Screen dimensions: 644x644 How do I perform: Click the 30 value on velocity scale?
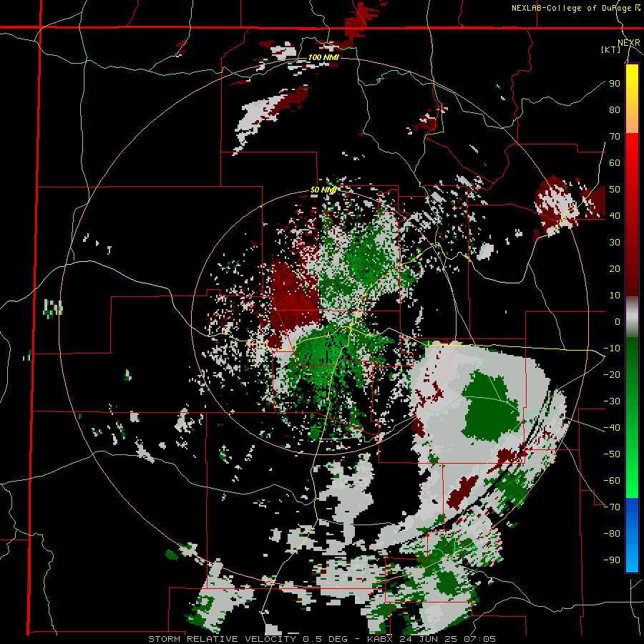pos(615,243)
